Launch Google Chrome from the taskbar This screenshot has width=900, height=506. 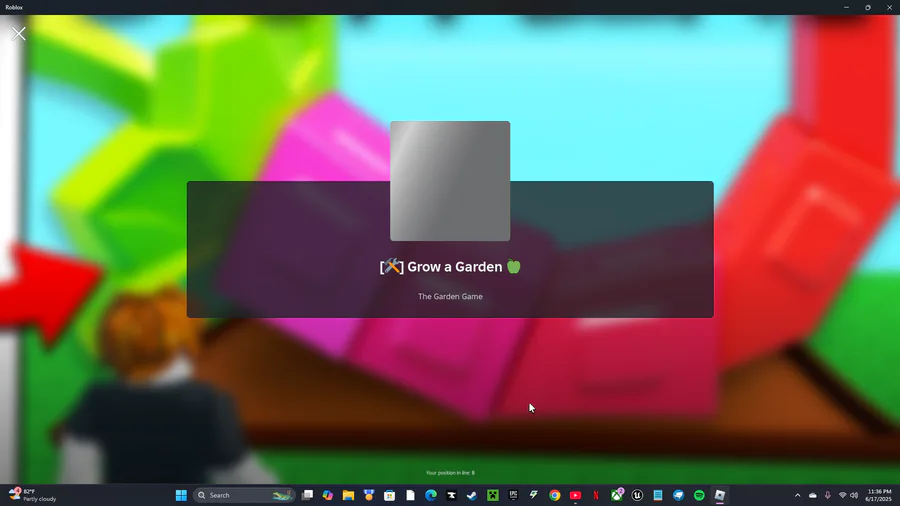pyautogui.click(x=554, y=495)
